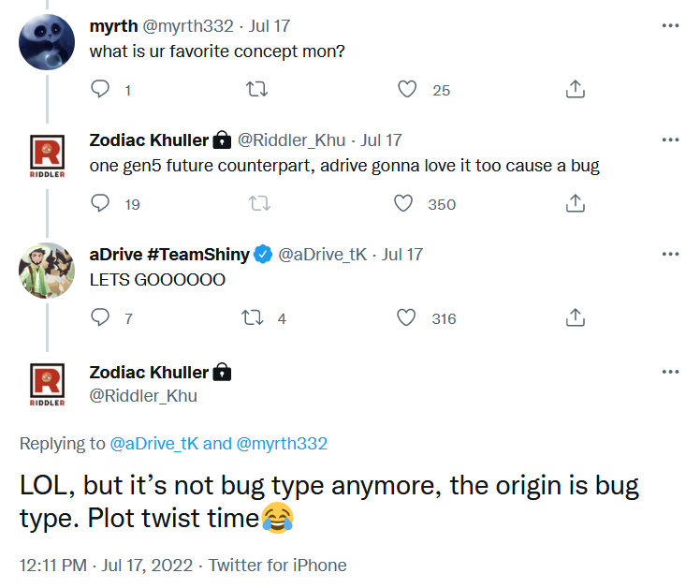Open more options on Zodiac Khuller's gen5 tweet

pos(670,140)
